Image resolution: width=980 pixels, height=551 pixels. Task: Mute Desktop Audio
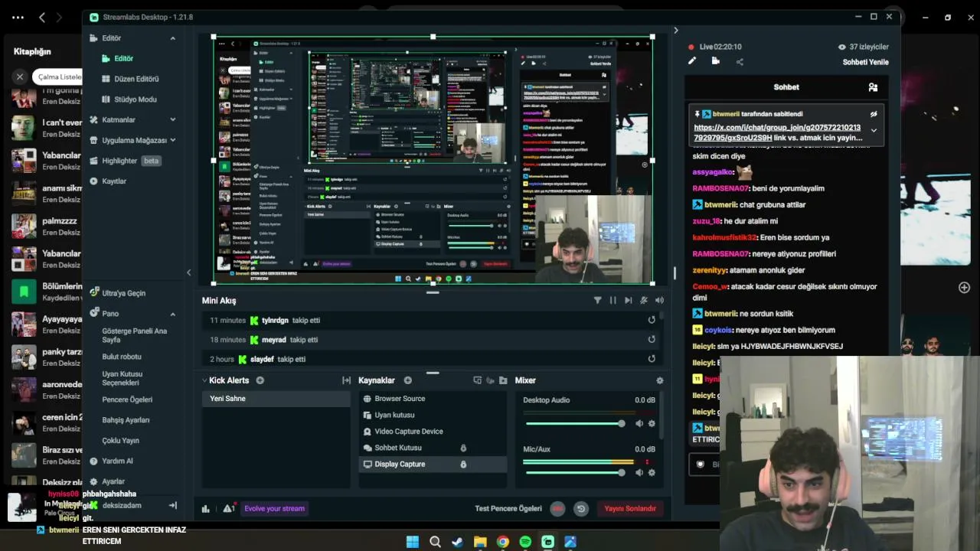click(639, 424)
